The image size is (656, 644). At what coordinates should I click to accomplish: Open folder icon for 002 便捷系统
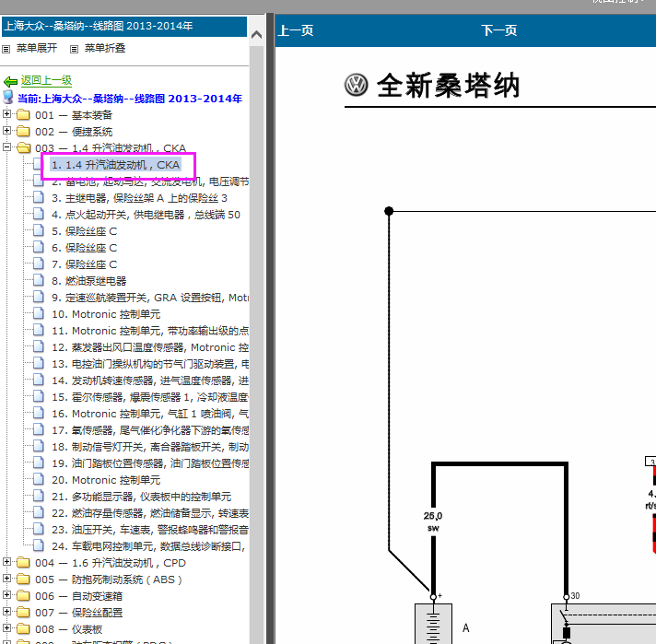click(23, 132)
